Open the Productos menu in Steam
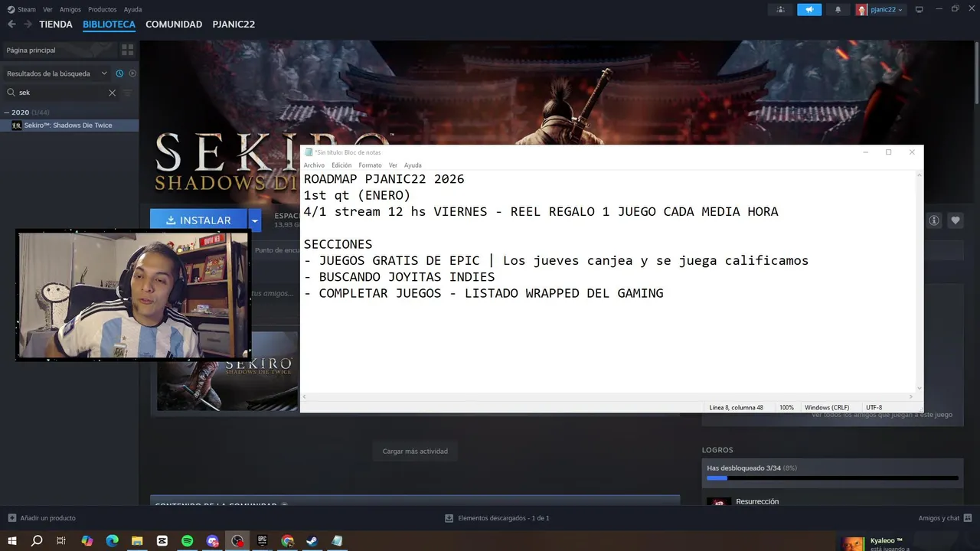 tap(102, 9)
